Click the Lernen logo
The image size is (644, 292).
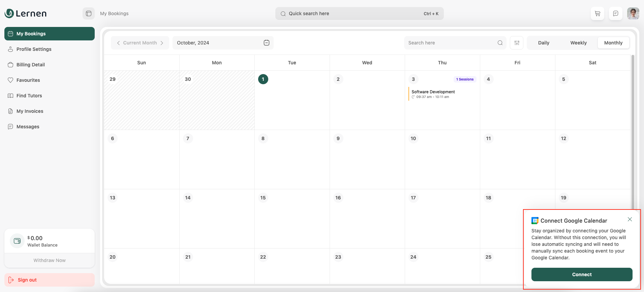(26, 13)
